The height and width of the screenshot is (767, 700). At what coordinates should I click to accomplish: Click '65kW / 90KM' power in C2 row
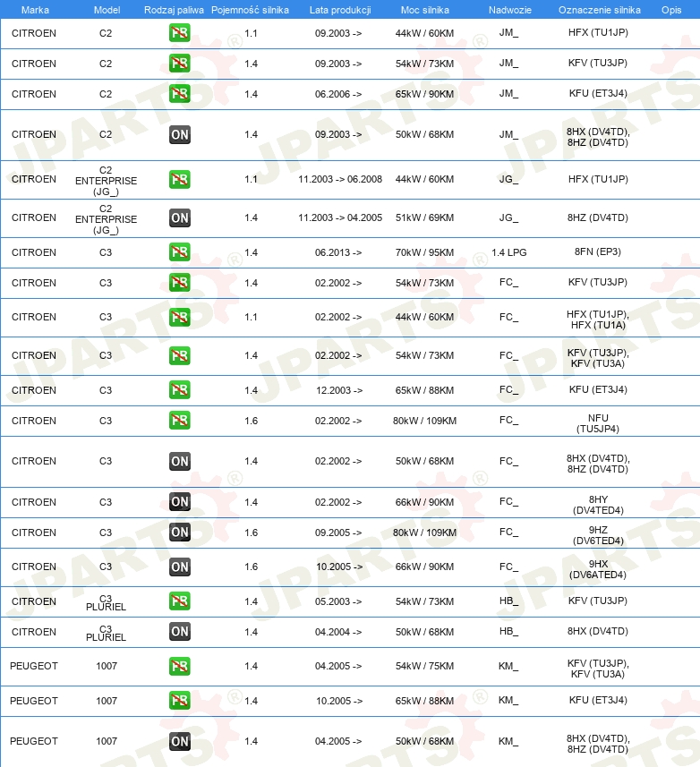click(x=424, y=94)
